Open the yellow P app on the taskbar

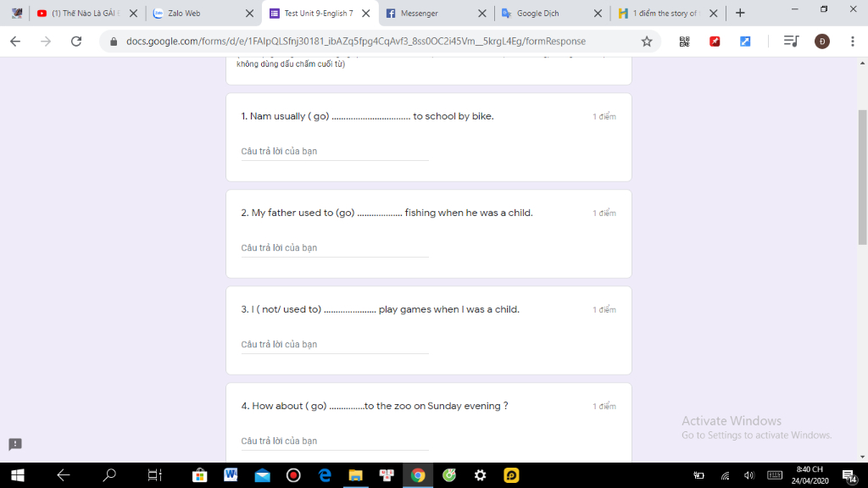coord(511,475)
